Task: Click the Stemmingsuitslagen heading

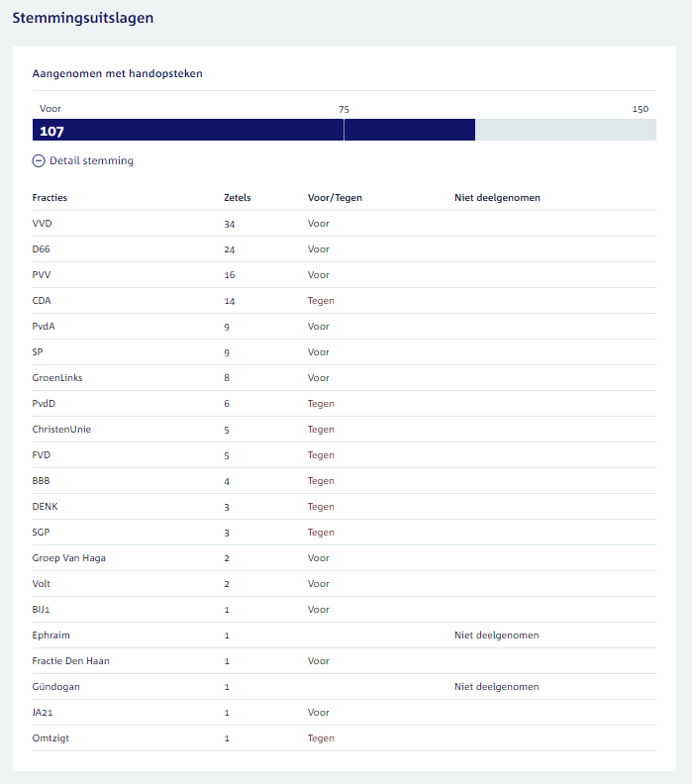Action: [82, 18]
